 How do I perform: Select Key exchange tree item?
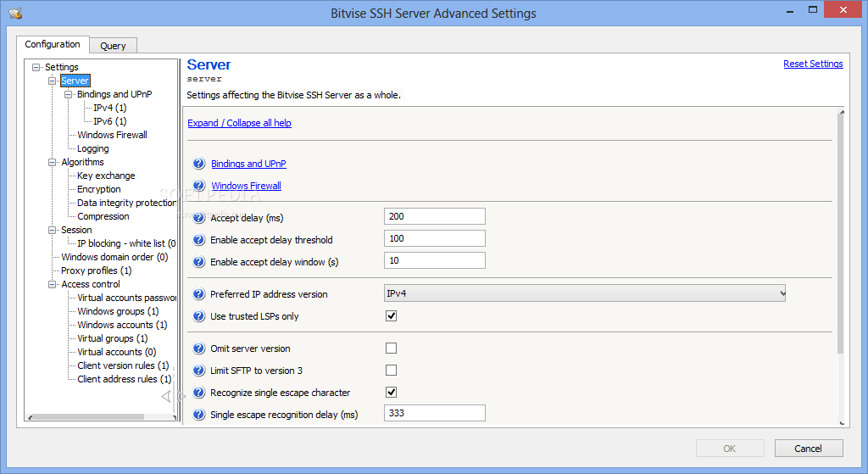click(106, 176)
